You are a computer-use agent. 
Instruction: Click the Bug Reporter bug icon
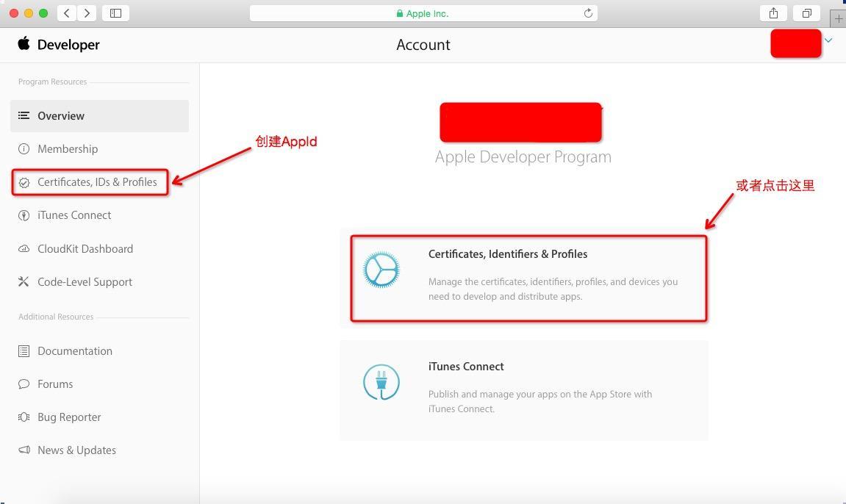click(24, 417)
